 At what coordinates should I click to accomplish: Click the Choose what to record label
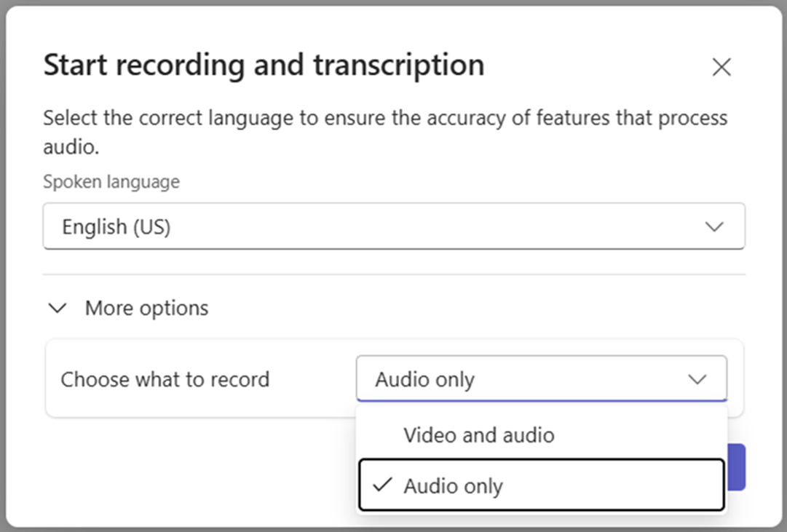(x=165, y=380)
